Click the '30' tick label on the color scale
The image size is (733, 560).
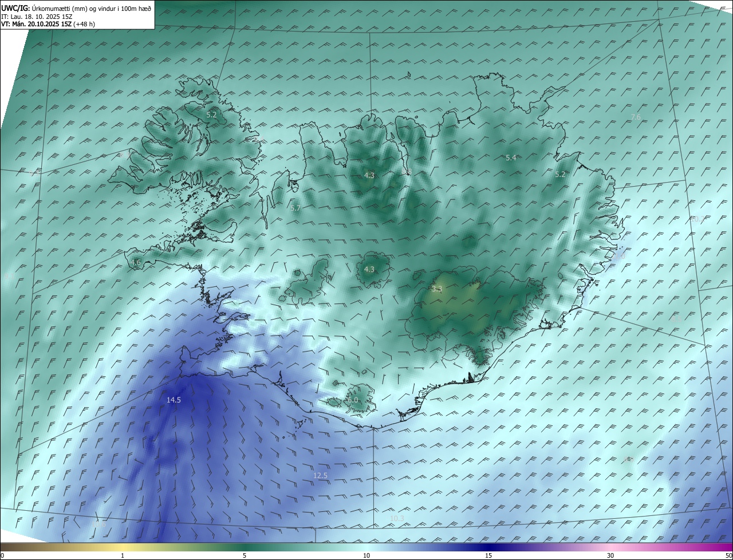[x=610, y=555]
